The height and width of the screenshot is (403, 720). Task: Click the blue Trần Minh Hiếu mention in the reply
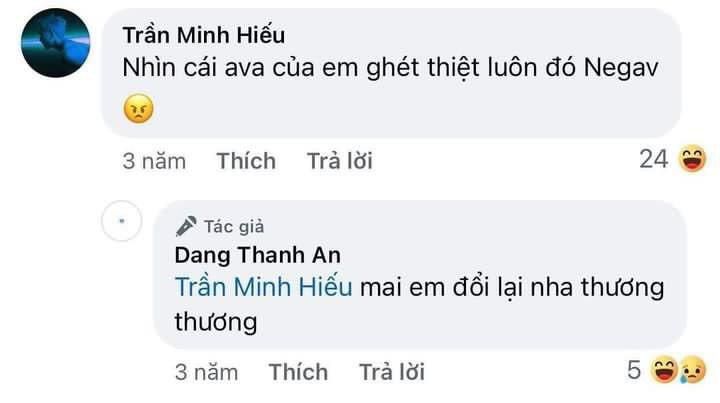click(x=263, y=287)
